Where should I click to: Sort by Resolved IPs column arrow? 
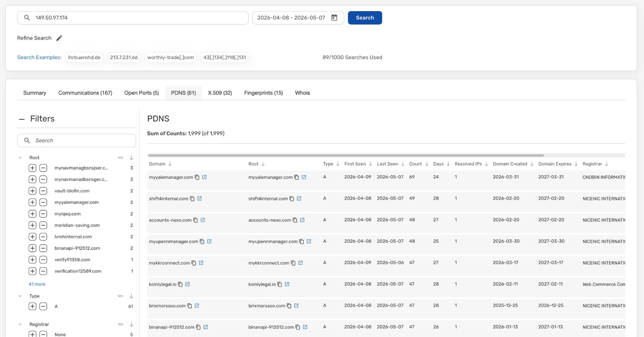click(x=486, y=164)
